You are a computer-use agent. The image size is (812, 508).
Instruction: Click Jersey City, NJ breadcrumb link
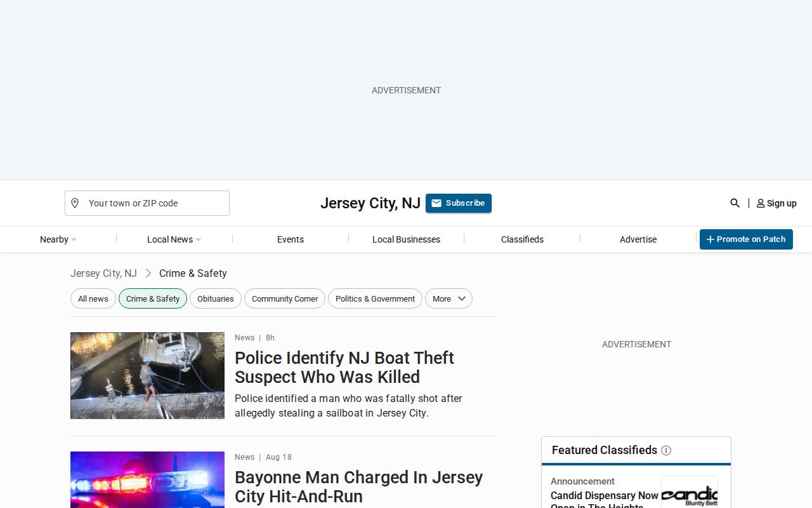103,273
